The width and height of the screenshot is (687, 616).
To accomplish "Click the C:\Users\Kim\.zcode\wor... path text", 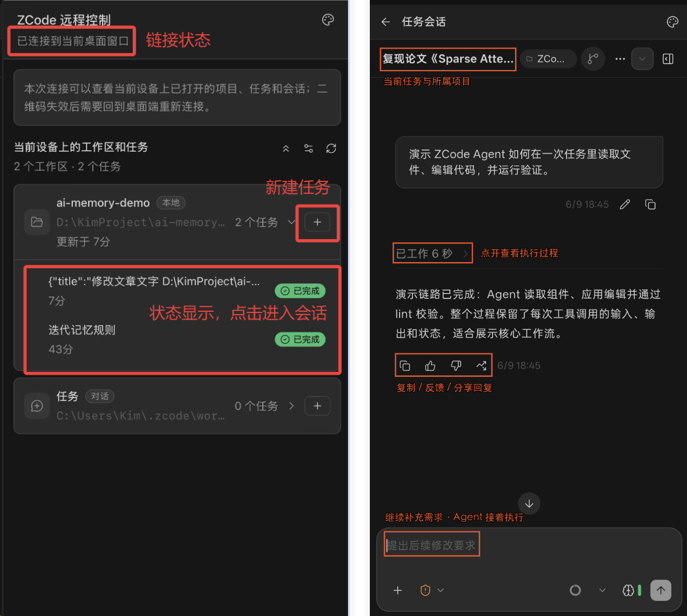I will pyautogui.click(x=141, y=416).
